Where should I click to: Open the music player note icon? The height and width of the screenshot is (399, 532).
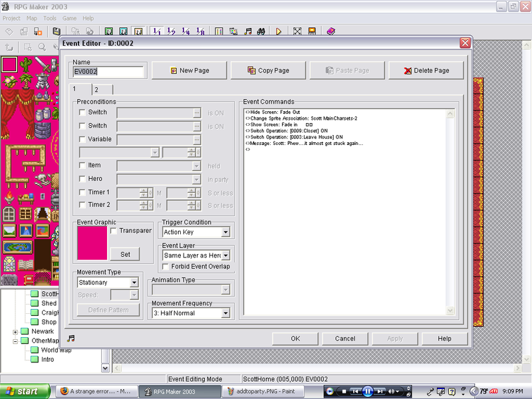(248, 31)
